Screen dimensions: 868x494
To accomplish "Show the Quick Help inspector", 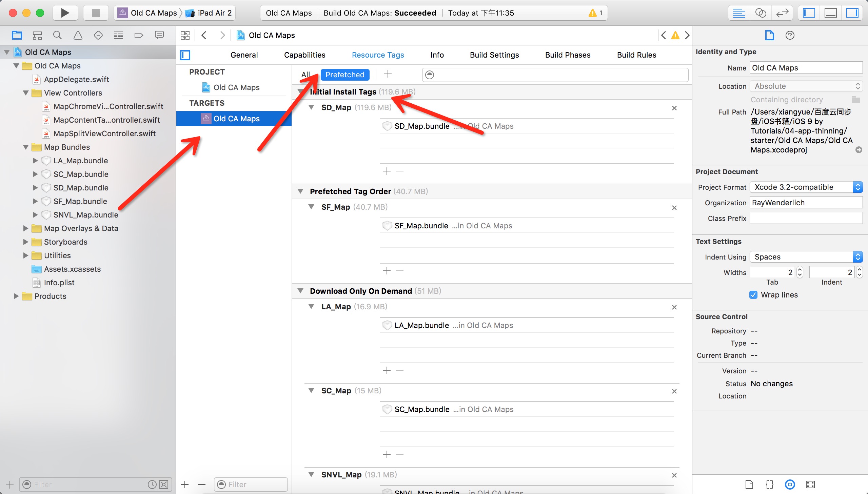I will point(790,35).
